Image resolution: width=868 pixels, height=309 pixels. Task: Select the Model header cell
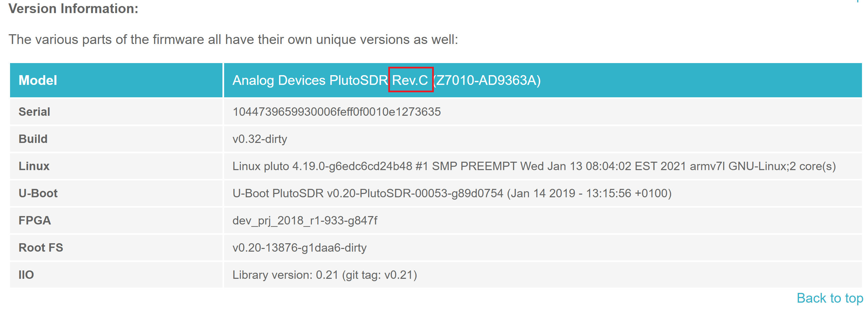coord(38,80)
